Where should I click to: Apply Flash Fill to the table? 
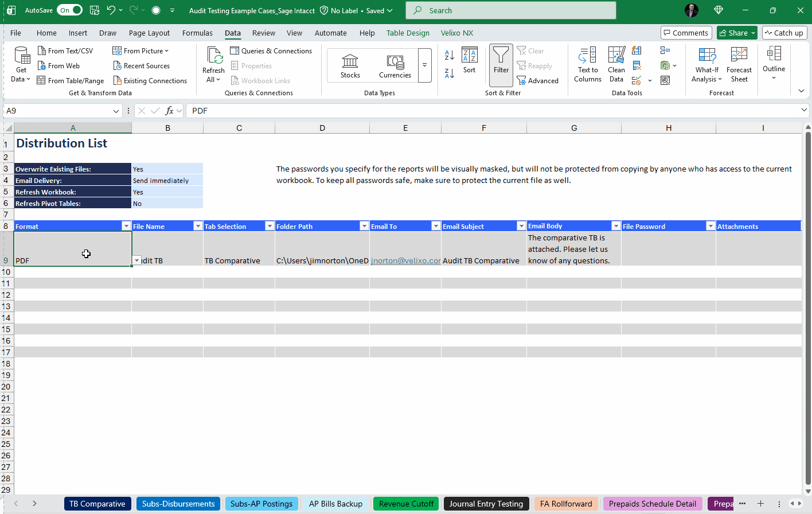point(637,50)
